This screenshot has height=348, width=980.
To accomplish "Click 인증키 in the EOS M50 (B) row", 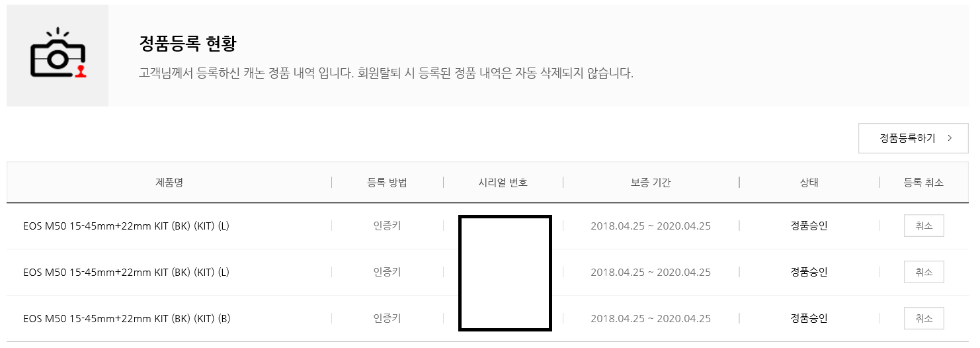I will [387, 318].
